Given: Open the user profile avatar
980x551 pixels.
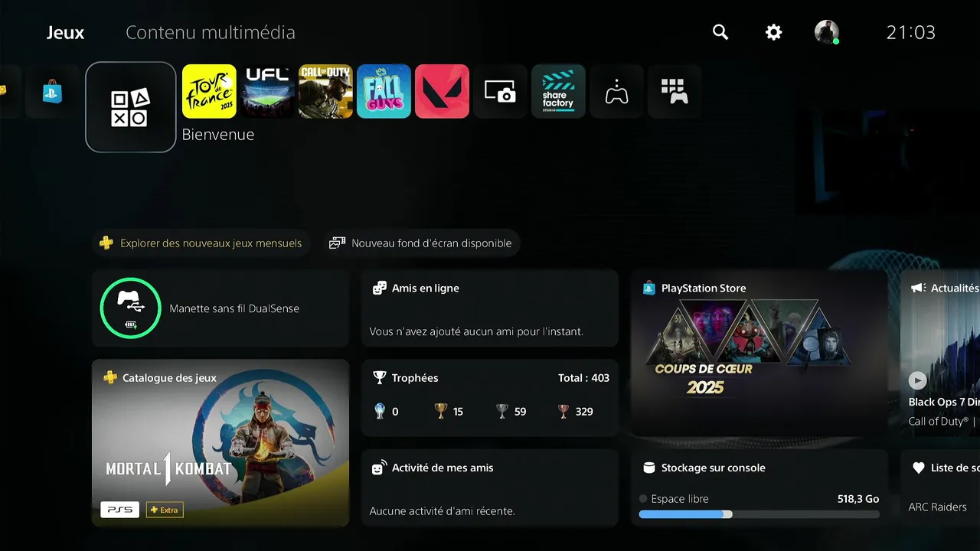Looking at the screenshot, I should 827,32.
